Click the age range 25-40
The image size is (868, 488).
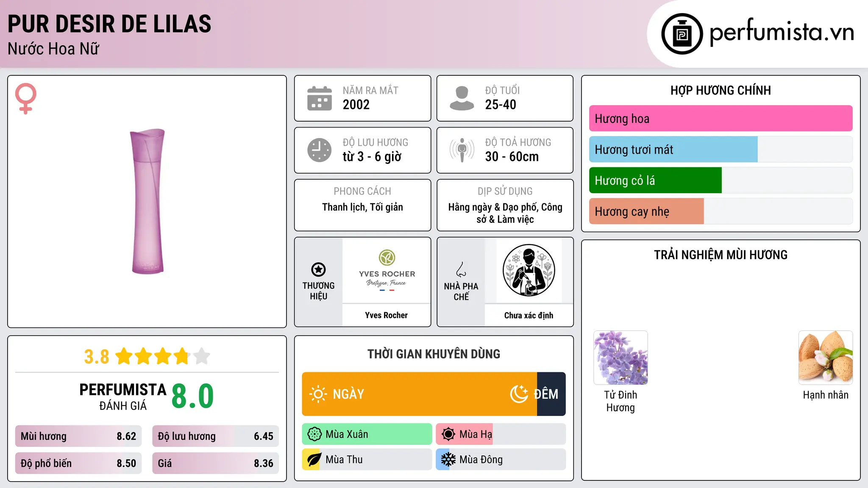point(501,105)
